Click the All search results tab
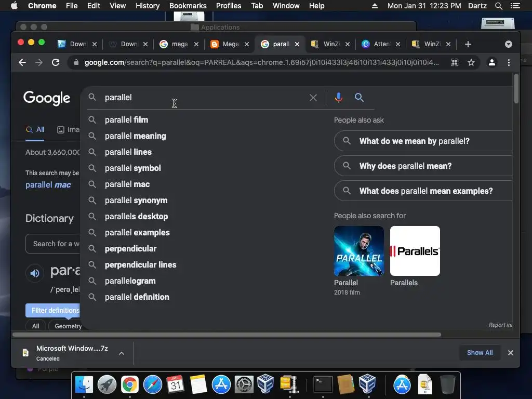This screenshot has width=532, height=399. [x=35, y=129]
